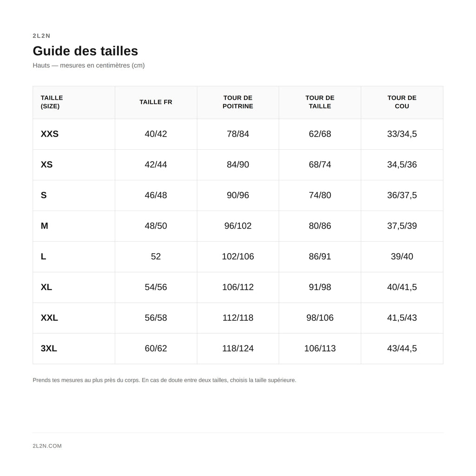Viewport: 476px width, 476px height.
Task: Select the XL size row label
Action: pos(46,287)
